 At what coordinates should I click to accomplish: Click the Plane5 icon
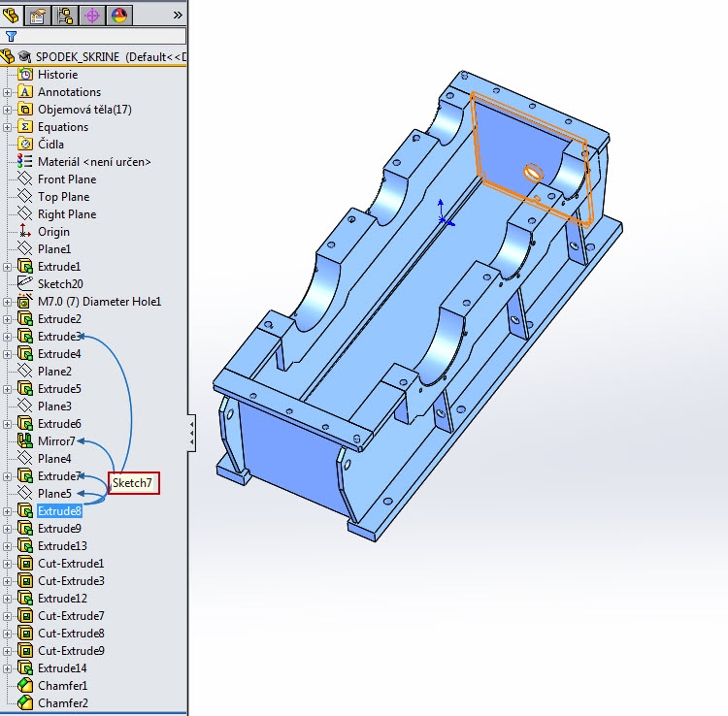(x=25, y=494)
